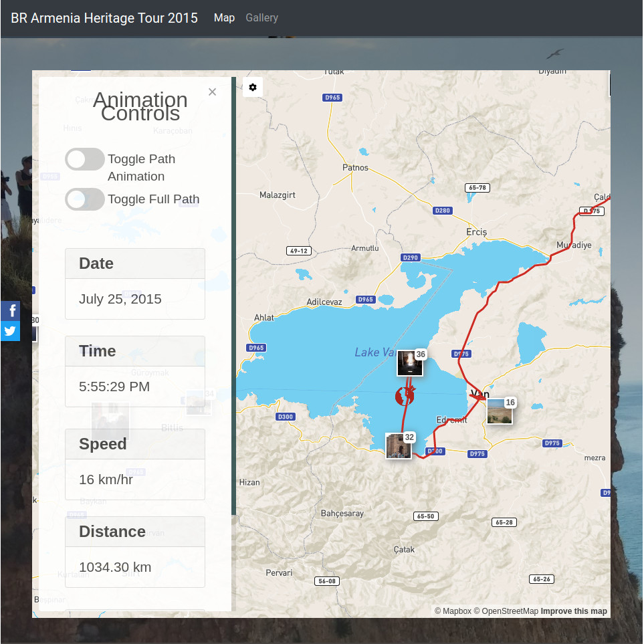Open the OpenStreetMap attribution link
Image resolution: width=644 pixels, height=644 pixels.
coord(506,611)
